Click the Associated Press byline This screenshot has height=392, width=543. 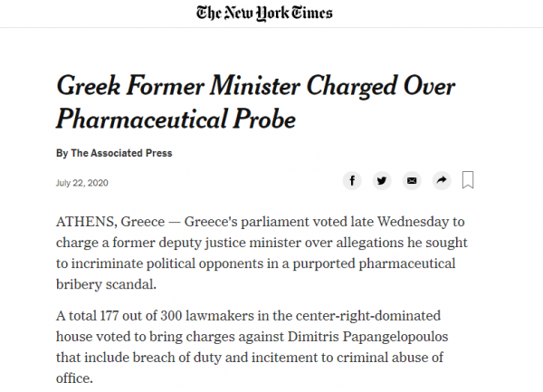121,153
